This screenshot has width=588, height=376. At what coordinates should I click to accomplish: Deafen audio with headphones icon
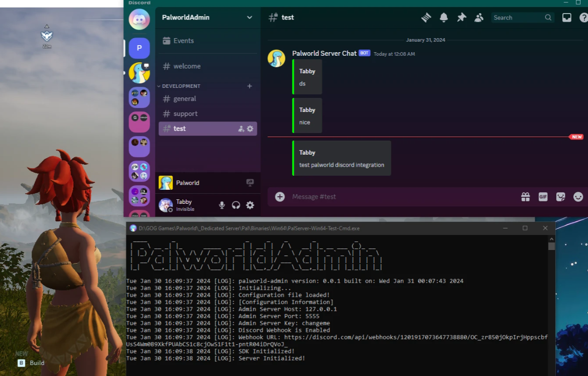[x=236, y=205]
